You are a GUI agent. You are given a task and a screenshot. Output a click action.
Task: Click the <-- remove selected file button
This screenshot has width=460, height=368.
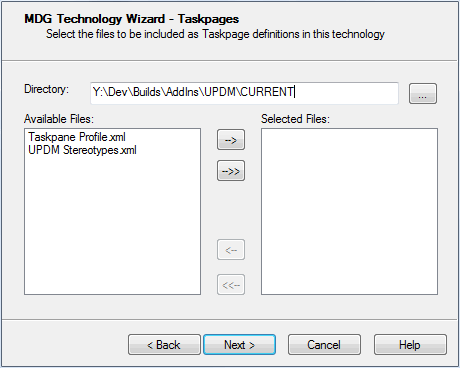coord(231,249)
